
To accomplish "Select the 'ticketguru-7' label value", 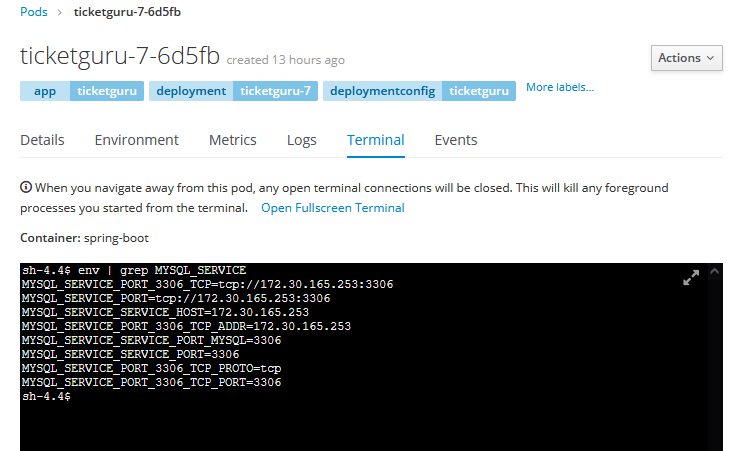I will pyautogui.click(x=276, y=91).
